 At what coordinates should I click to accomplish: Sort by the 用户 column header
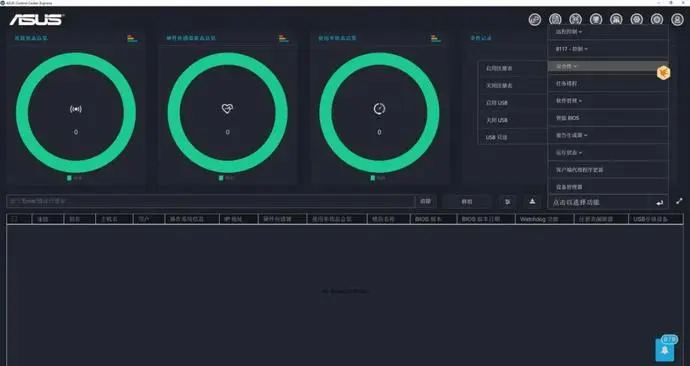148,219
